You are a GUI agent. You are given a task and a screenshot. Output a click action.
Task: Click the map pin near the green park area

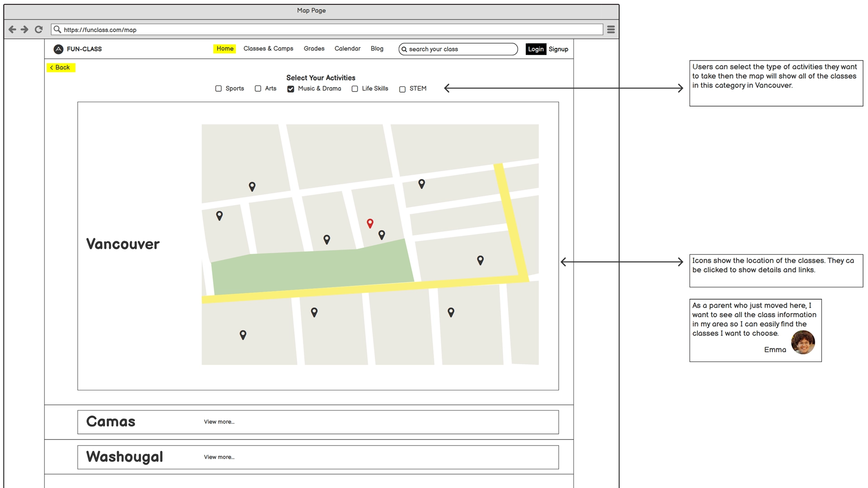coord(326,239)
